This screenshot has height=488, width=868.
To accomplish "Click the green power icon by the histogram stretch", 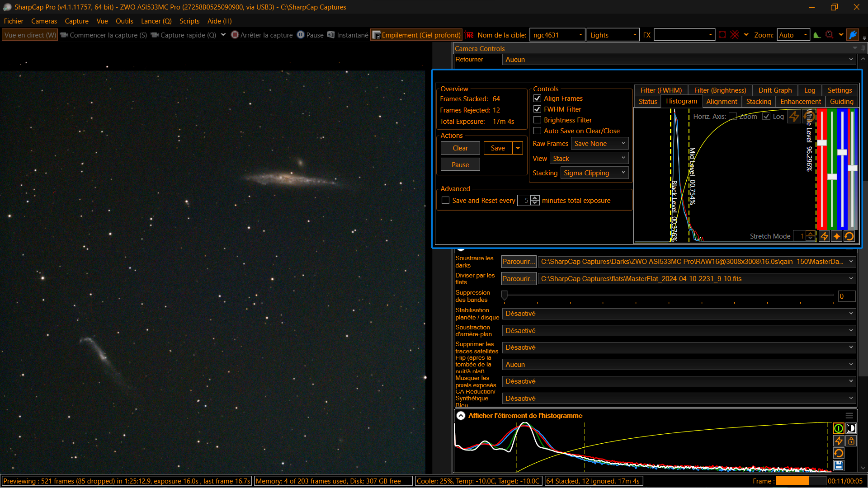I will click(839, 428).
